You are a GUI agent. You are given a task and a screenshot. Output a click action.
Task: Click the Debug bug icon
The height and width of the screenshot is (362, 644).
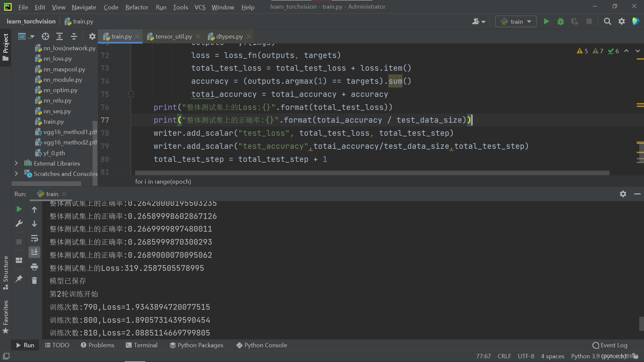(x=560, y=21)
